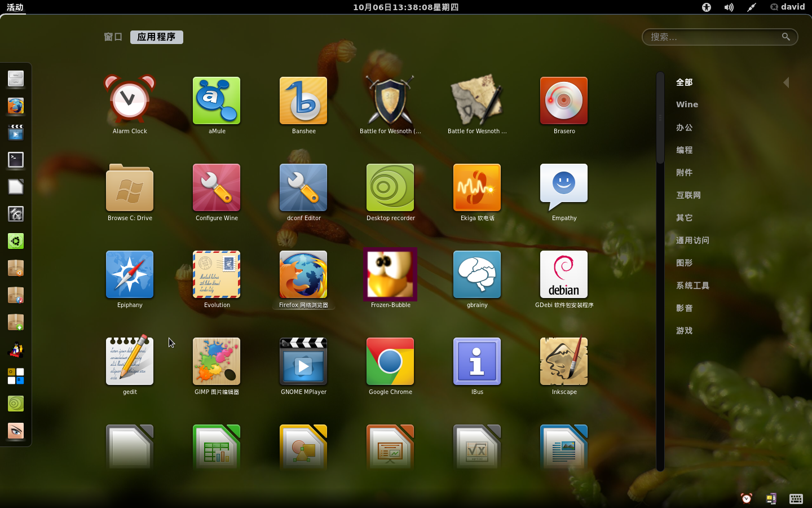Start Banshee media player
Image resolution: width=812 pixels, height=508 pixels.
tap(303, 100)
